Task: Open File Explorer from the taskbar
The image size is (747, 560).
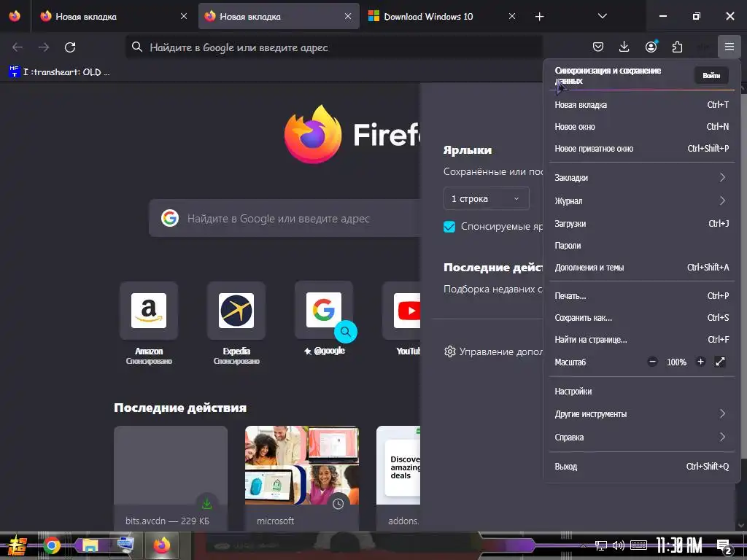Action: (x=90, y=545)
